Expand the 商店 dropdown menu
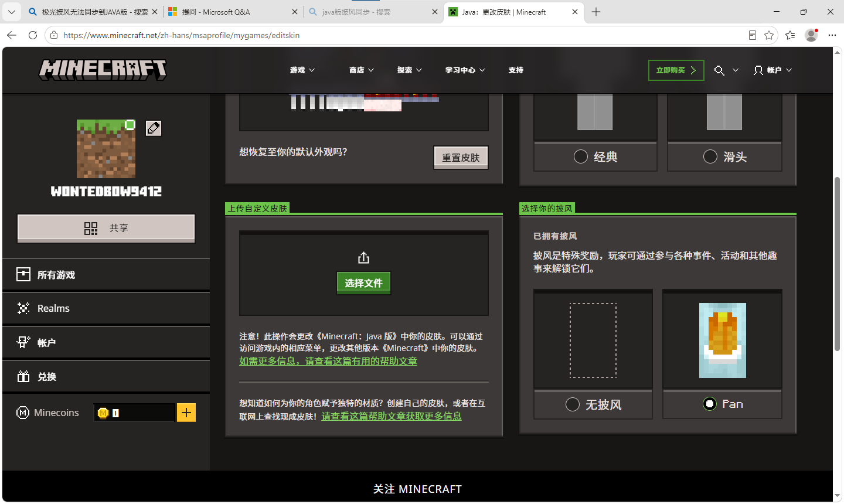844x504 pixels. tap(362, 70)
